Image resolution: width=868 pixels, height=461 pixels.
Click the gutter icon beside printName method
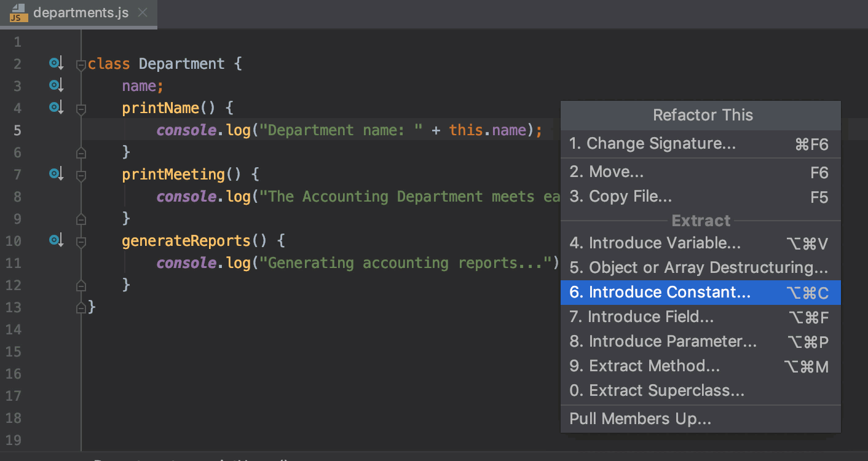(56, 107)
